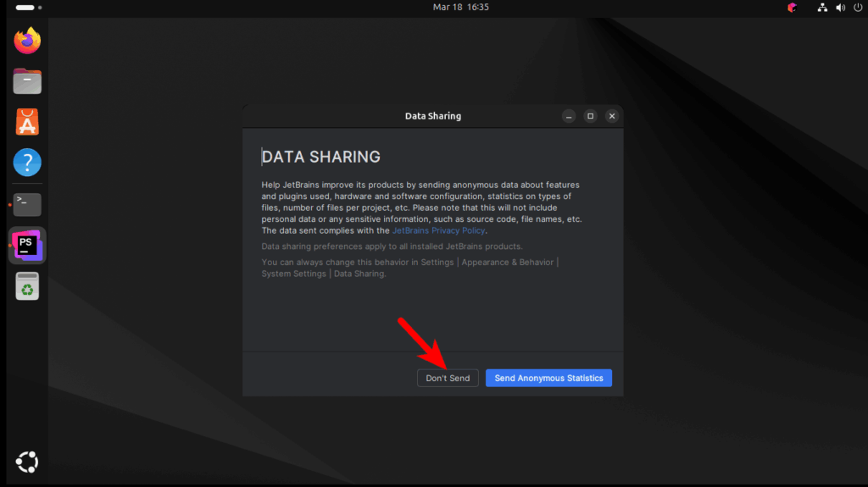
Task: Open the network status icon
Action: click(x=822, y=7)
